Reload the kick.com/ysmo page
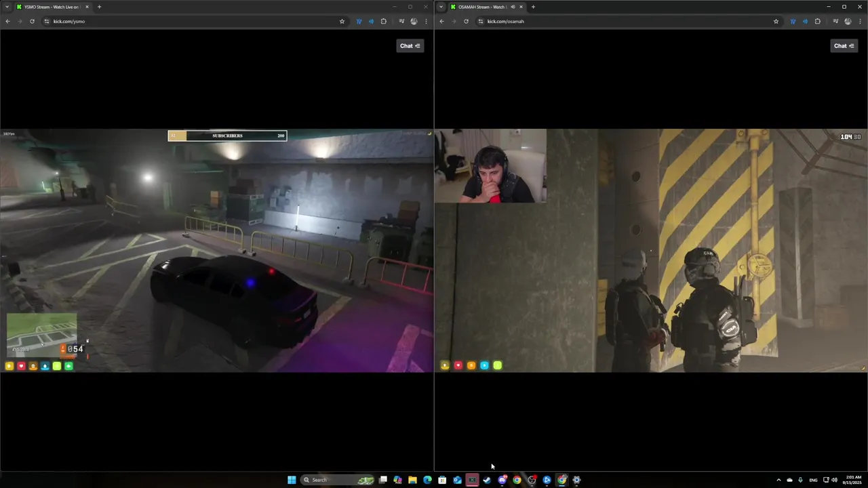This screenshot has width=868, height=488. coord(32,21)
